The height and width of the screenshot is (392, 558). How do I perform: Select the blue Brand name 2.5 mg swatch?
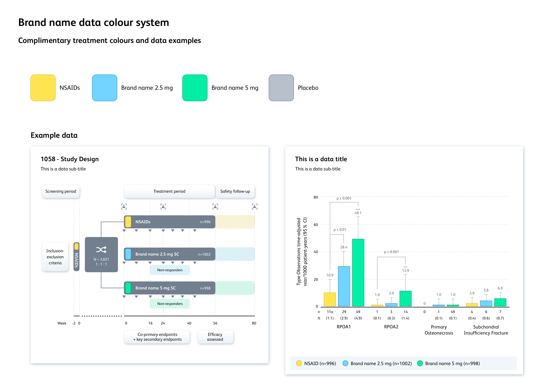pyautogui.click(x=104, y=88)
